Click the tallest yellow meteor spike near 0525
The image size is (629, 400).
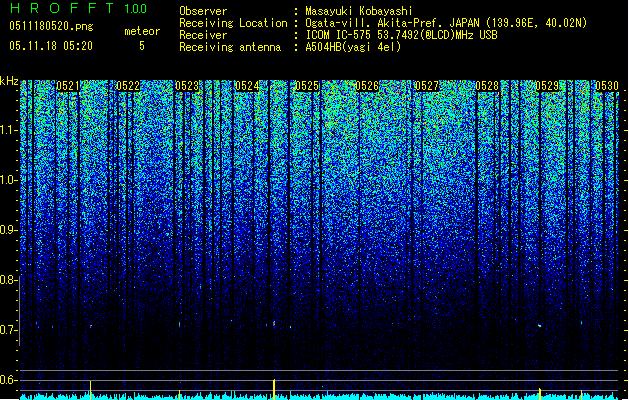(x=274, y=389)
